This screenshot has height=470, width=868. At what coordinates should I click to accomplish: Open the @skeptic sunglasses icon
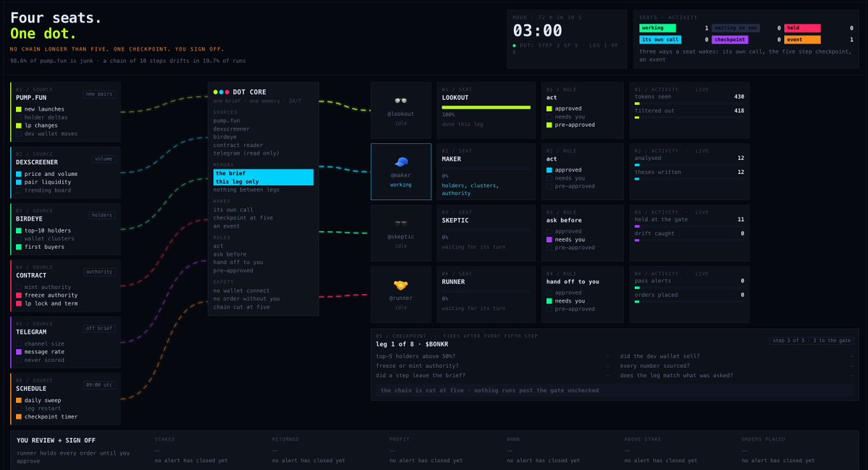tap(401, 223)
